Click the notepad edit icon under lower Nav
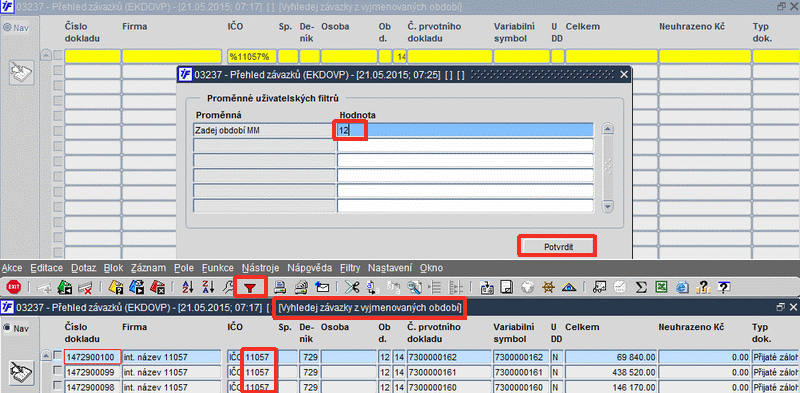Image resolution: width=800 pixels, height=393 pixels. coord(22,373)
